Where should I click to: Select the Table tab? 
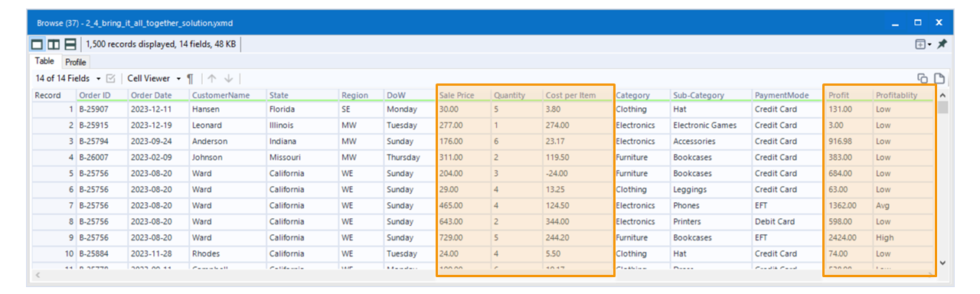45,61
